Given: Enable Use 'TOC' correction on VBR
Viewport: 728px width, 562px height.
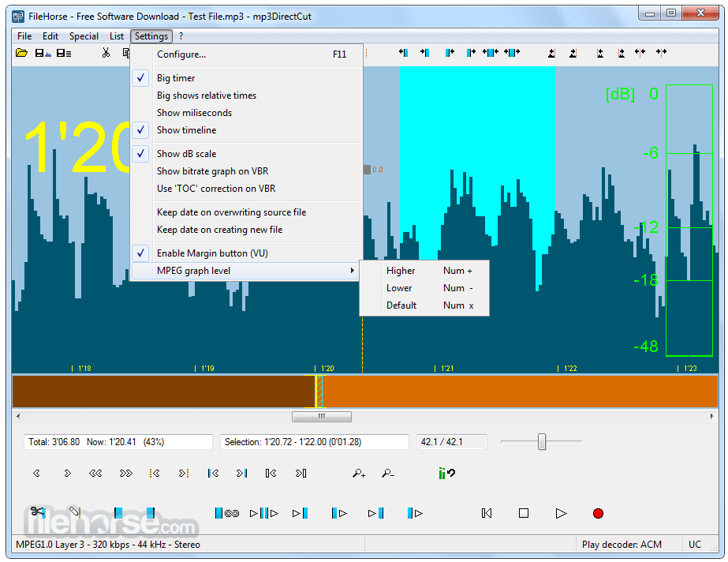Looking at the screenshot, I should [247, 189].
